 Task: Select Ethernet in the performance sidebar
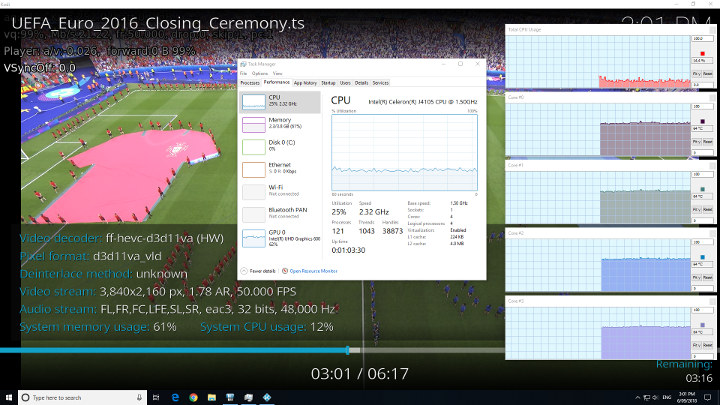click(280, 169)
